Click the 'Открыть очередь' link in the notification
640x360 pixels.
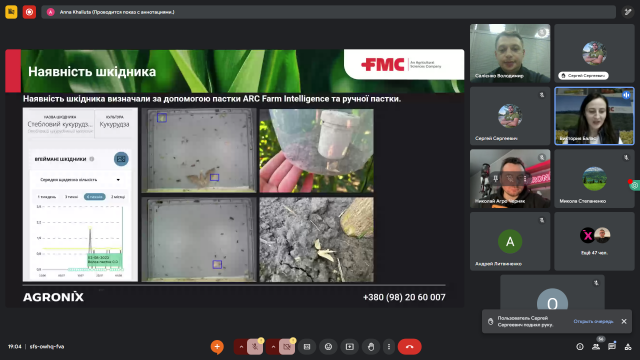pyautogui.click(x=593, y=322)
